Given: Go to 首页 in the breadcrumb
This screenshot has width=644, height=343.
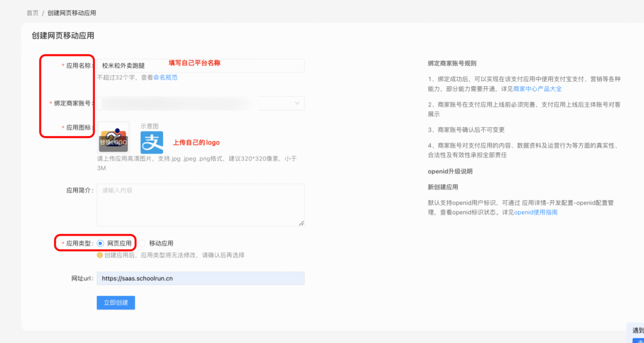Looking at the screenshot, I should (32, 13).
